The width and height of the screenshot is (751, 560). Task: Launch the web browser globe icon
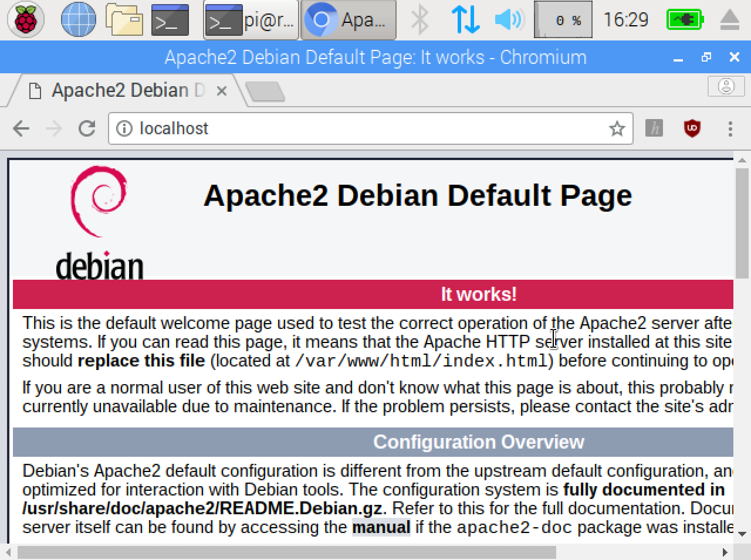pos(79,19)
